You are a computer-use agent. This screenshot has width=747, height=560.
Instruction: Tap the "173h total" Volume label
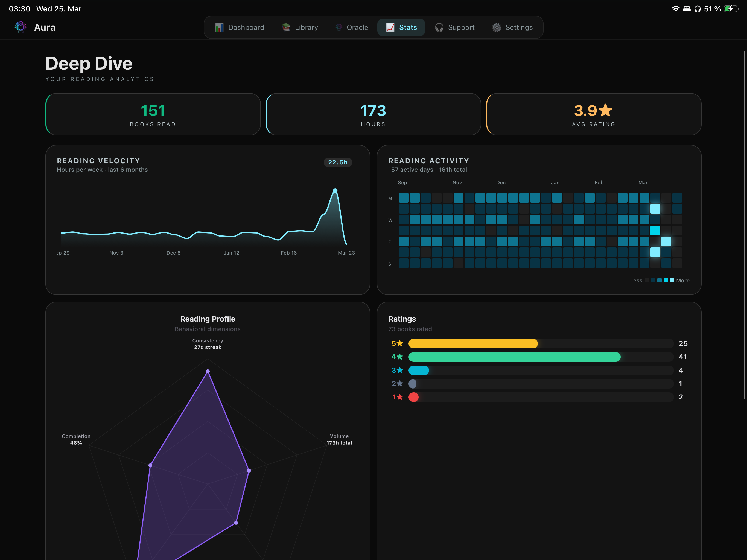(339, 443)
